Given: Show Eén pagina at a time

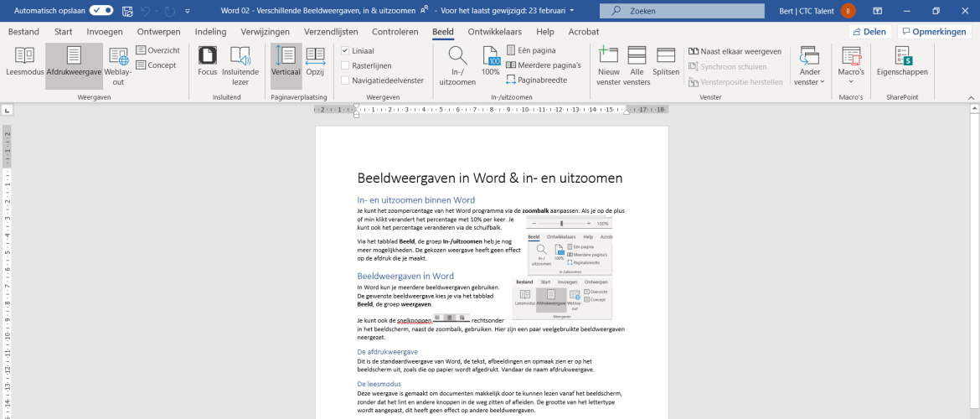Looking at the screenshot, I should coord(531,50).
